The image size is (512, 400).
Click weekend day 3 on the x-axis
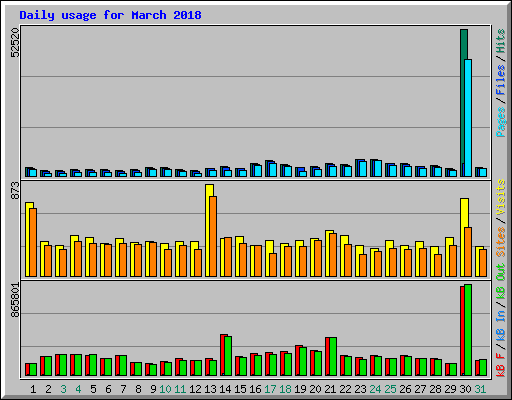pyautogui.click(x=63, y=389)
